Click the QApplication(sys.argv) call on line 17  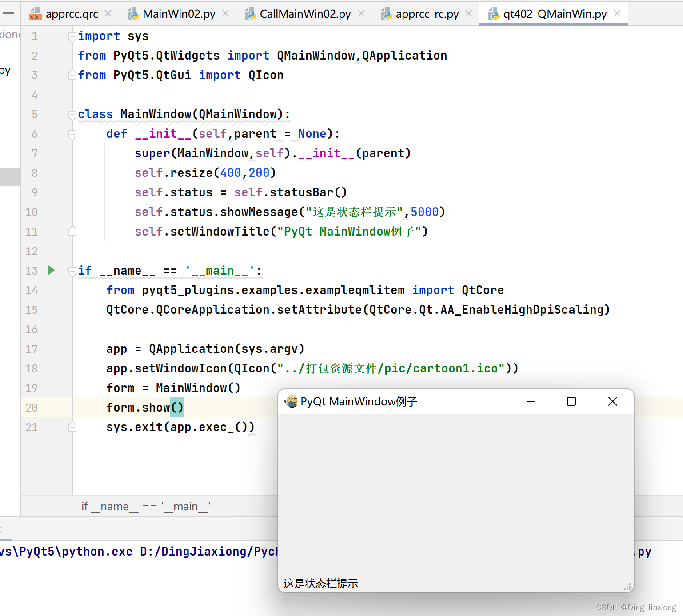pos(227,349)
